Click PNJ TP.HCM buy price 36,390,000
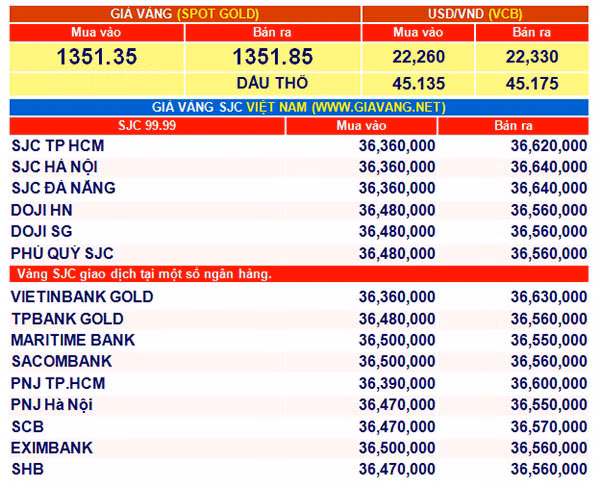 click(397, 384)
